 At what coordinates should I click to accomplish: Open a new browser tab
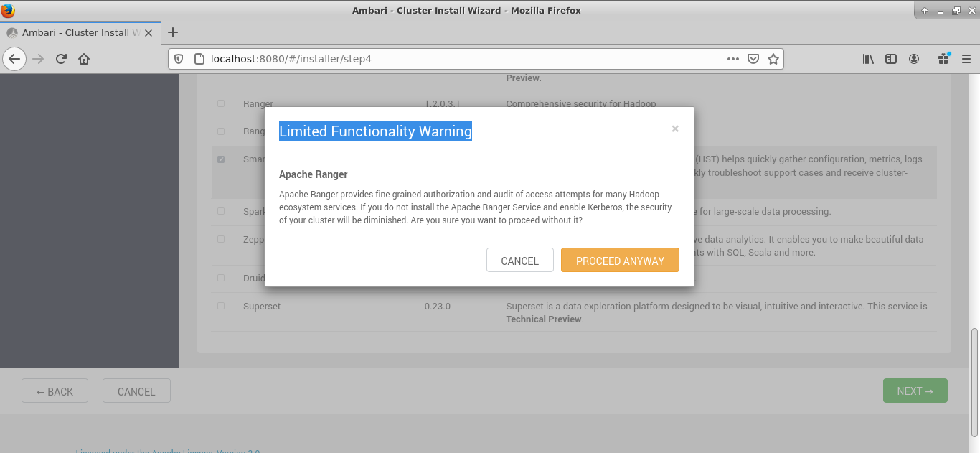point(172,32)
